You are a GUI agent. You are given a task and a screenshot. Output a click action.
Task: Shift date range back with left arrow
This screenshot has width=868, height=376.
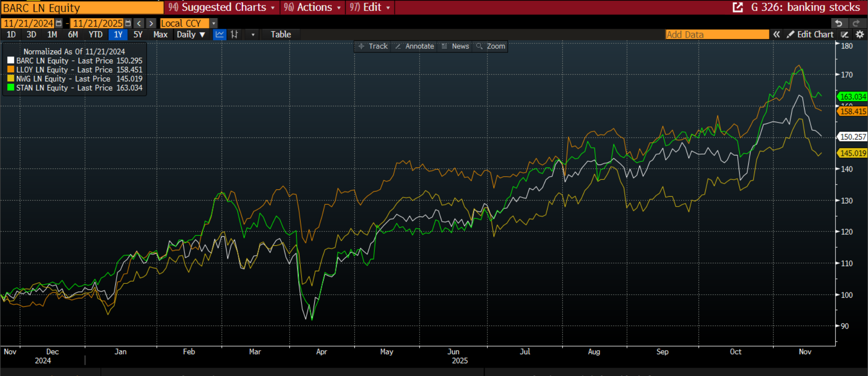pos(139,23)
